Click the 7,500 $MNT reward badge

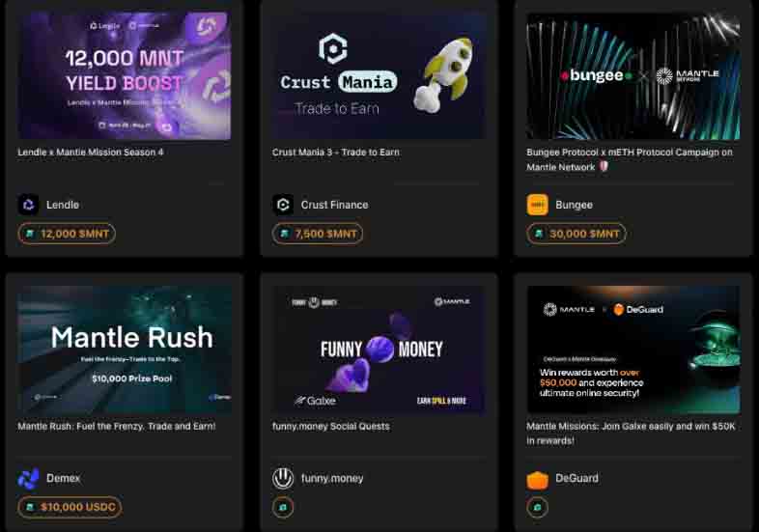(318, 234)
